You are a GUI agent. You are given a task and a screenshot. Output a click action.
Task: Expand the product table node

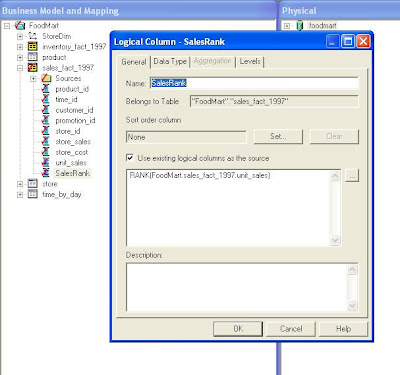(20, 57)
